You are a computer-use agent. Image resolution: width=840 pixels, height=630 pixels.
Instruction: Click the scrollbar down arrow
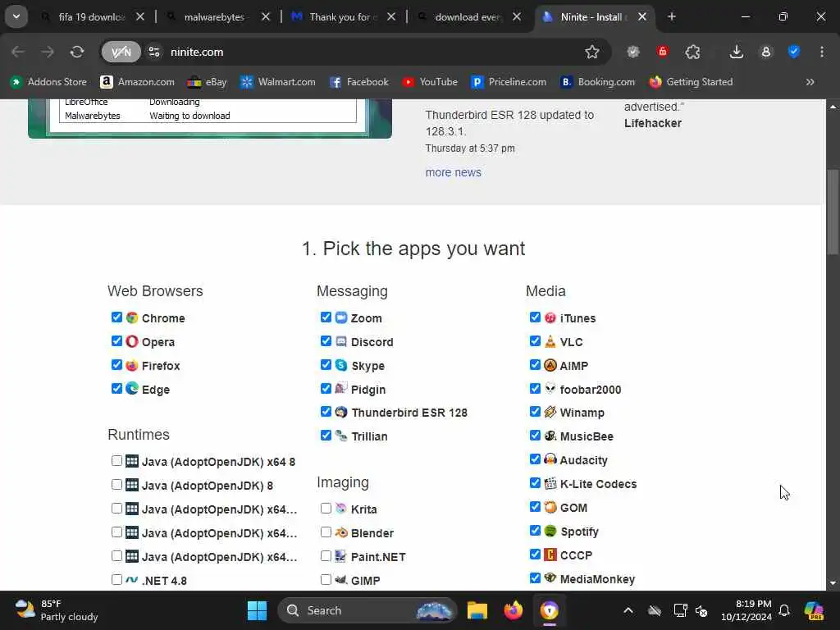pos(833,583)
